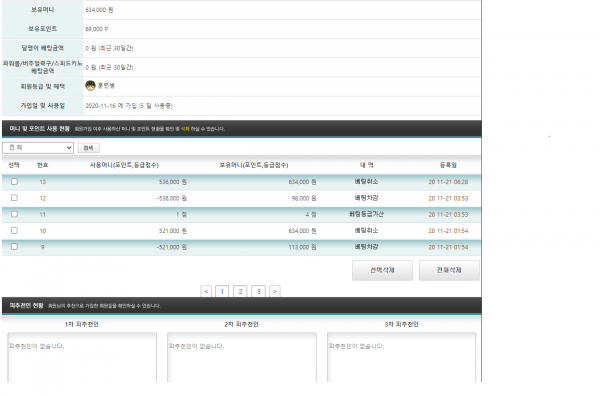Click row number 10 in the table
Screen dimensions: 600x396
pyautogui.click(x=241, y=231)
